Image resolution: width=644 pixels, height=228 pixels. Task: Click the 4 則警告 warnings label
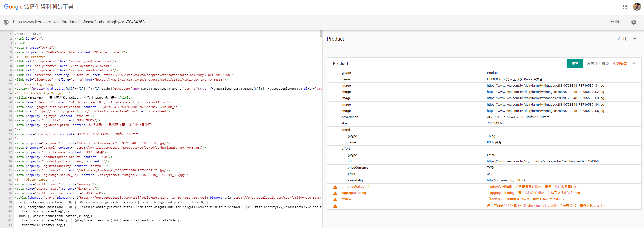(x=620, y=63)
